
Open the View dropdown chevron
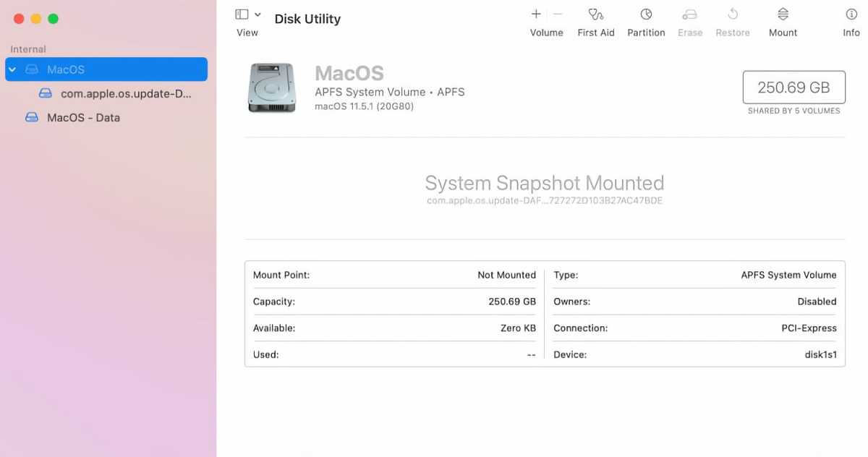click(x=258, y=14)
